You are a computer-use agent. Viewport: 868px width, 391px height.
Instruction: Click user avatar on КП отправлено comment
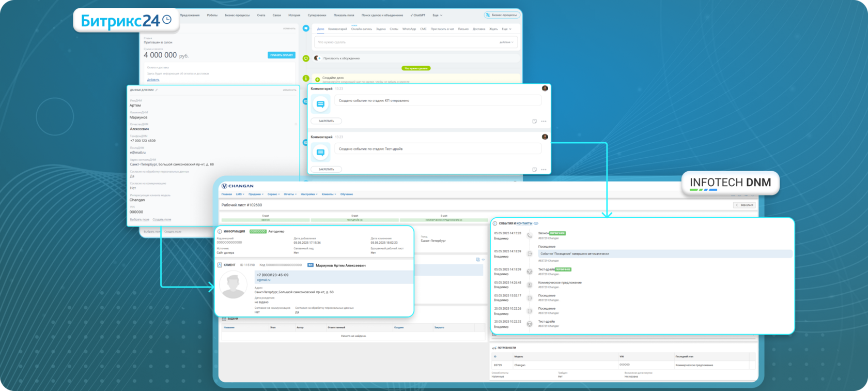(545, 88)
